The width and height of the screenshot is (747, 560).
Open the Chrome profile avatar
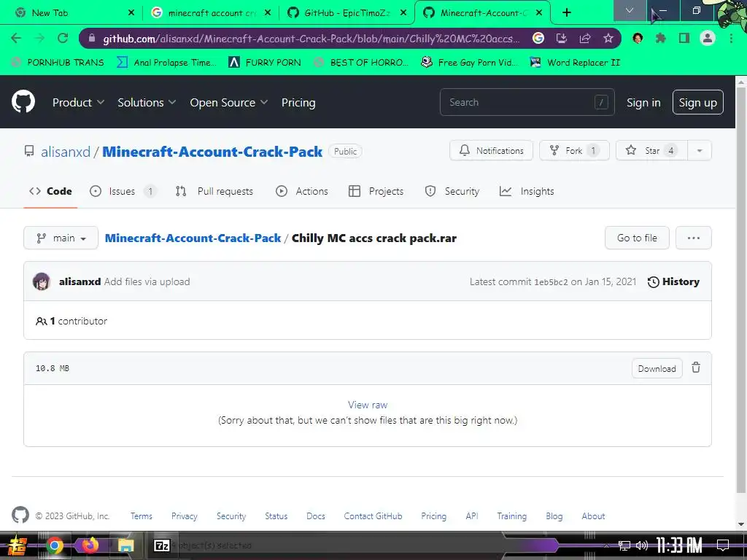click(708, 38)
